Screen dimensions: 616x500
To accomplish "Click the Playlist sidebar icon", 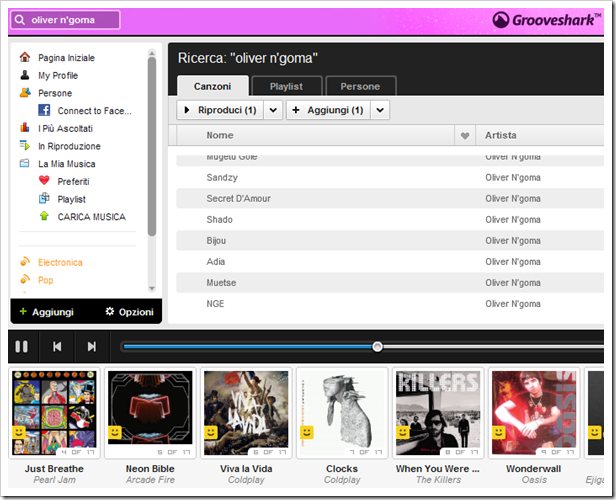I will click(44, 198).
